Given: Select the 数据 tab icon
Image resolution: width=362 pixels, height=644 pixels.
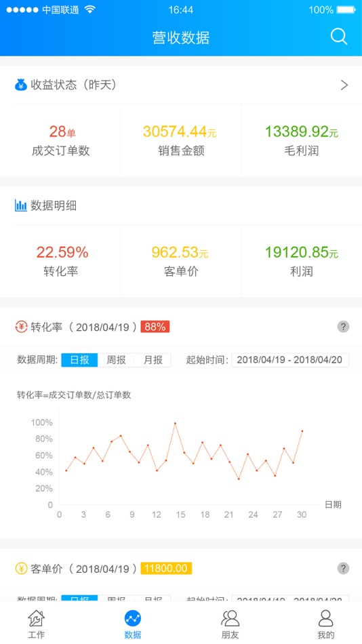Looking at the screenshot, I should pyautogui.click(x=133, y=618).
